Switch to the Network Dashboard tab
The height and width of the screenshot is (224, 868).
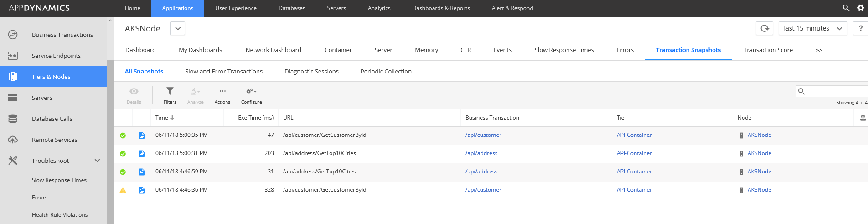coord(273,50)
